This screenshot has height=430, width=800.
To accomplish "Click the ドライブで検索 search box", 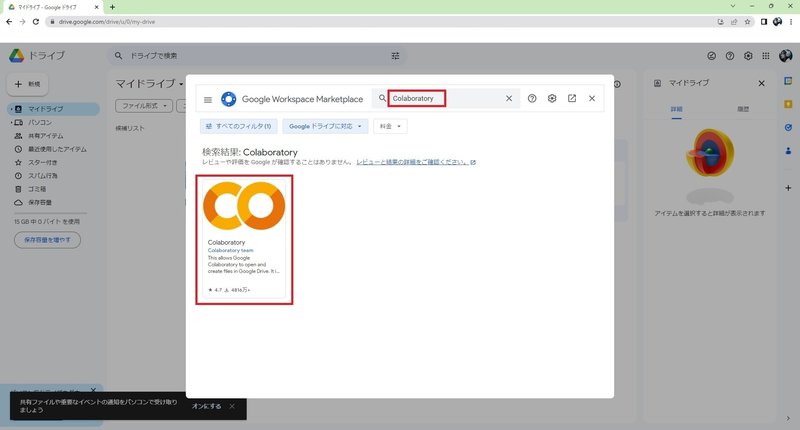I will click(255, 56).
